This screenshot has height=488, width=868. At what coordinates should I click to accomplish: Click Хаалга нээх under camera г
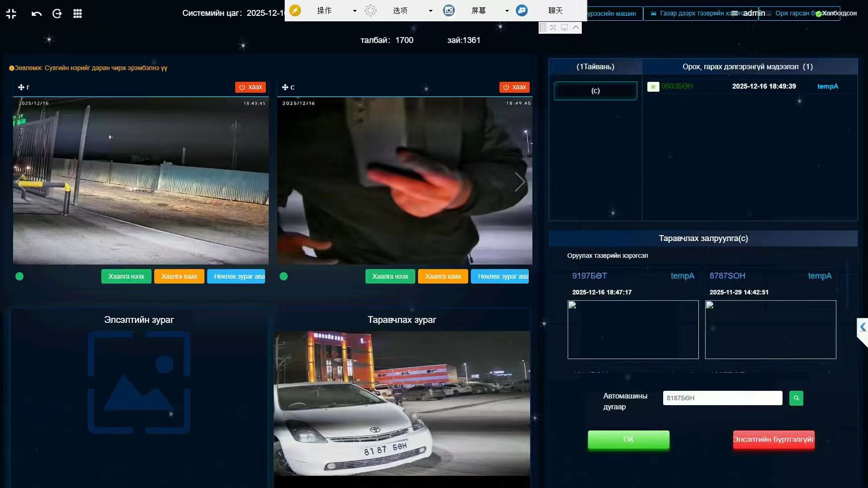(126, 276)
